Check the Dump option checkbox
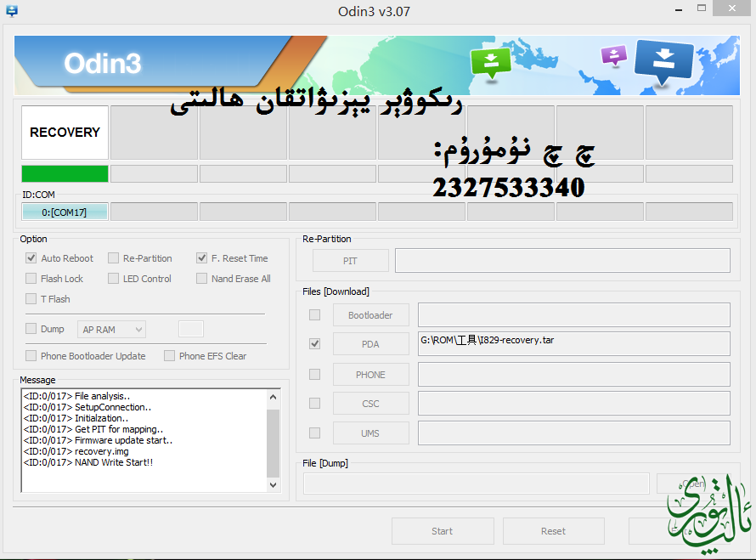Viewport: 756px width, 560px height. (x=31, y=329)
